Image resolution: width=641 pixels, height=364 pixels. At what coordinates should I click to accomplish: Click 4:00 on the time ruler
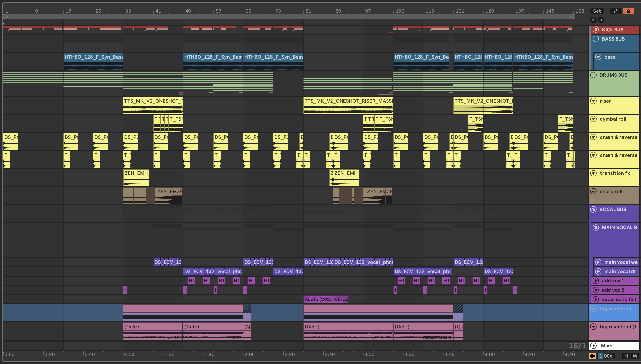489,354
